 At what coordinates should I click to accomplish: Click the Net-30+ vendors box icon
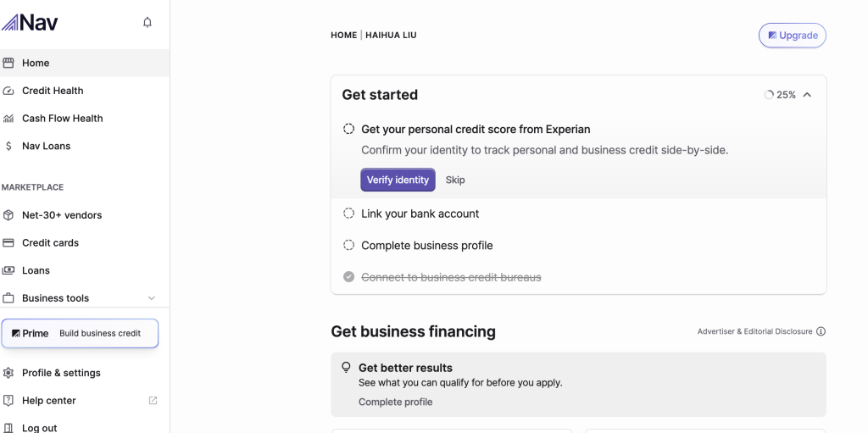coord(8,215)
